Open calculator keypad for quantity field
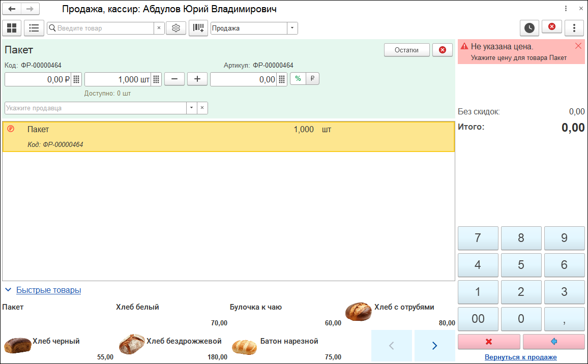 coord(156,79)
